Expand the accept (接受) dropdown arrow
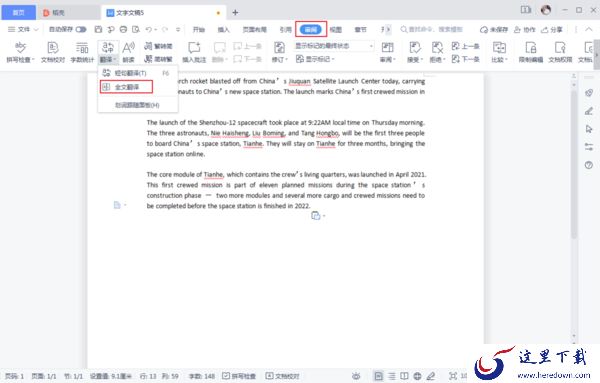600x383 pixels. click(x=422, y=60)
